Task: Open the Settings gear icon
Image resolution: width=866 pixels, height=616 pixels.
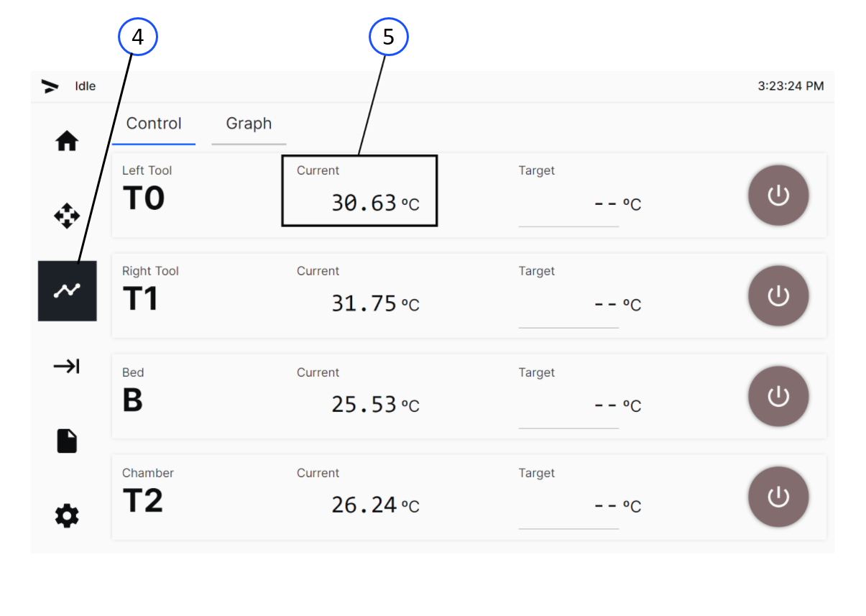Action: [x=67, y=515]
